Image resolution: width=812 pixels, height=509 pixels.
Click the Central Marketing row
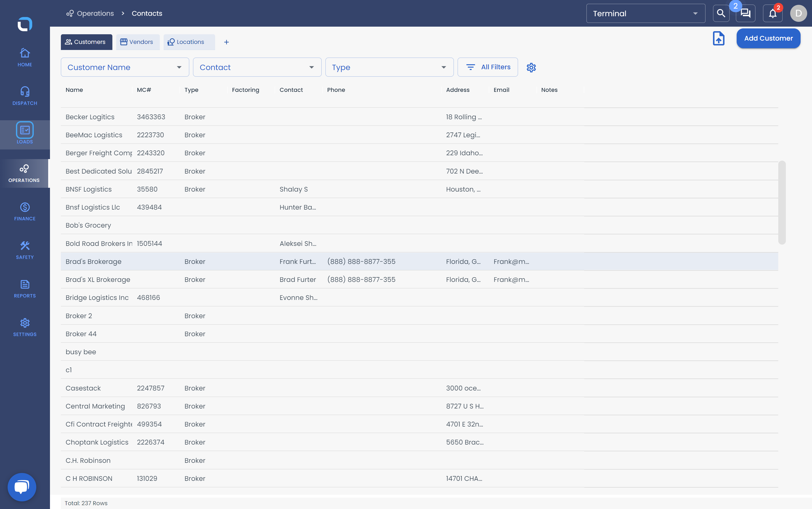(419, 406)
